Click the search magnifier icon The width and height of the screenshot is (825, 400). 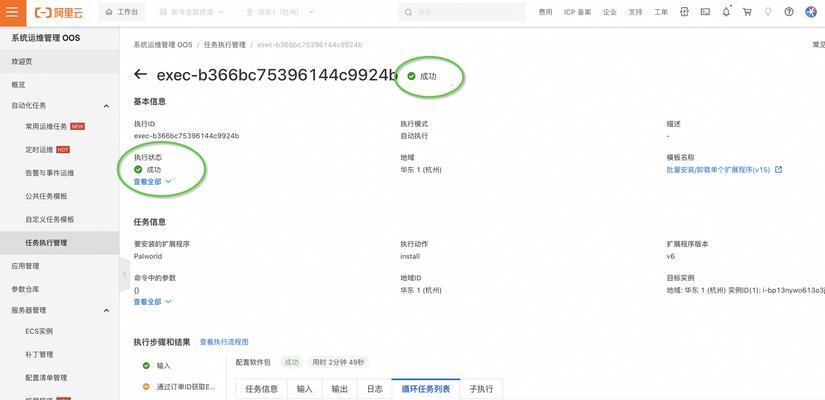[408, 12]
